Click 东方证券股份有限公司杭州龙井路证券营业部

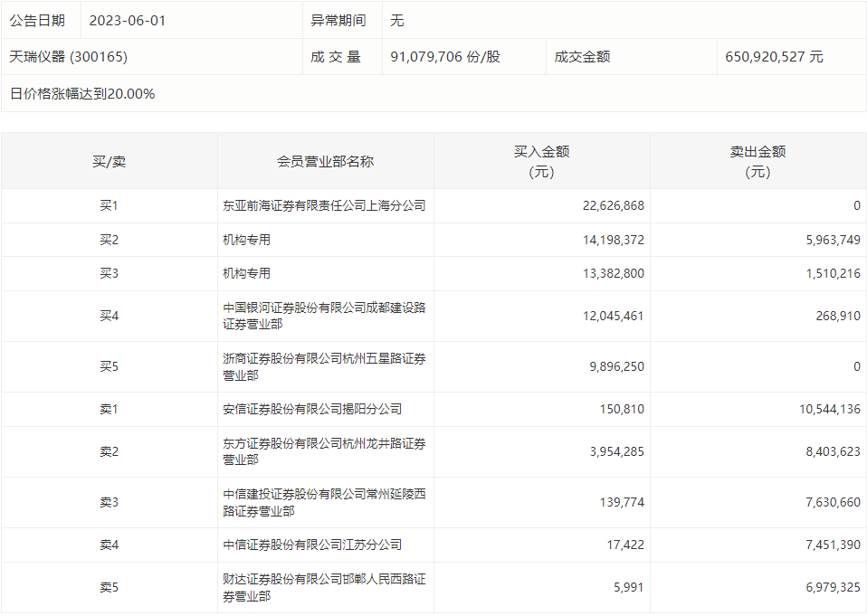(324, 451)
